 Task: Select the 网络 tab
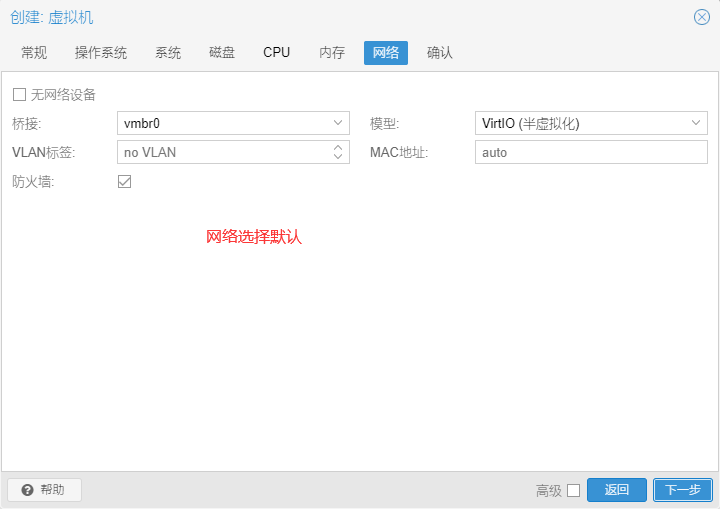coord(386,53)
